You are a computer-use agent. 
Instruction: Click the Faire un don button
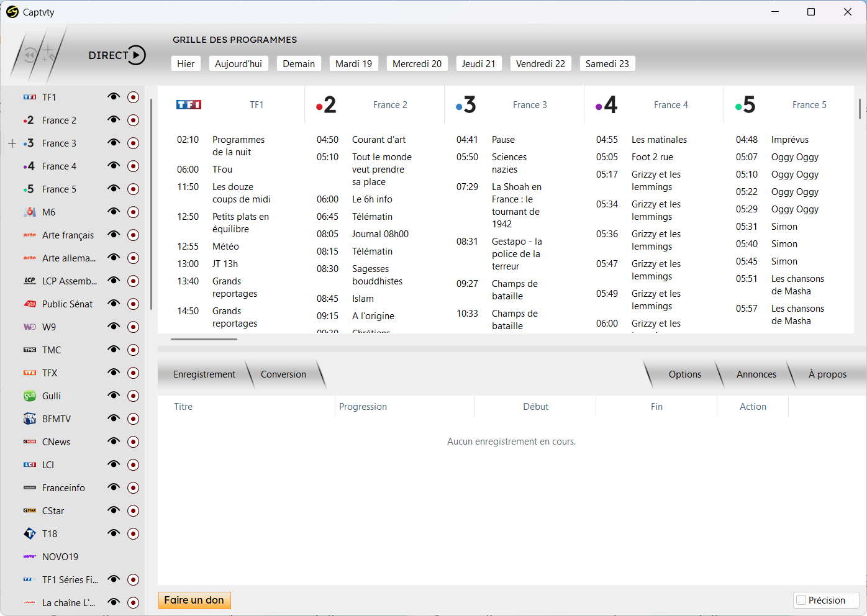(x=194, y=600)
